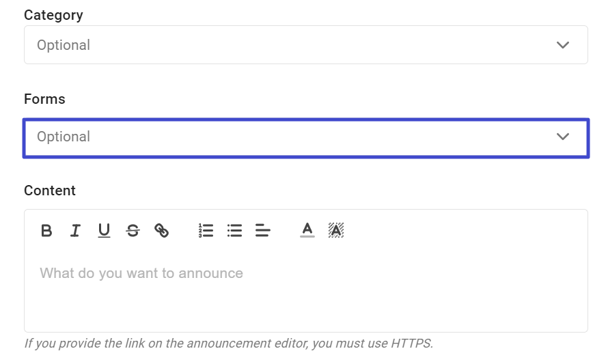The height and width of the screenshot is (364, 608).
Task: Apply italic formatting to text
Action: tap(75, 231)
